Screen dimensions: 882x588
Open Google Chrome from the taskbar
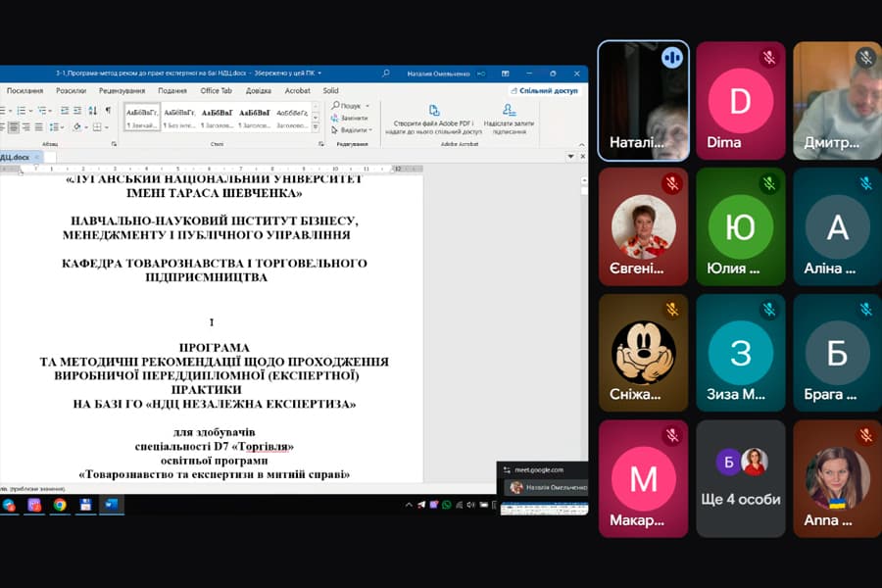click(60, 505)
